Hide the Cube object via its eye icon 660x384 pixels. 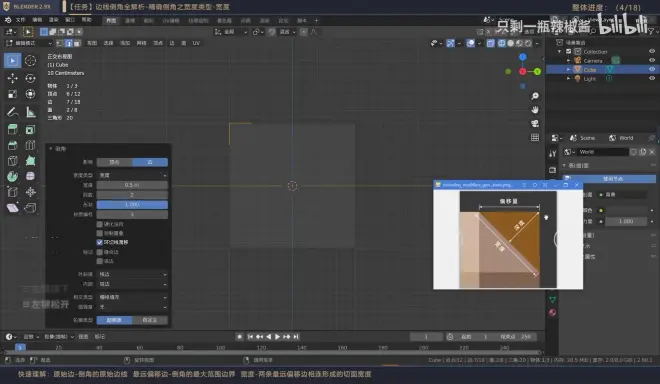click(x=652, y=69)
